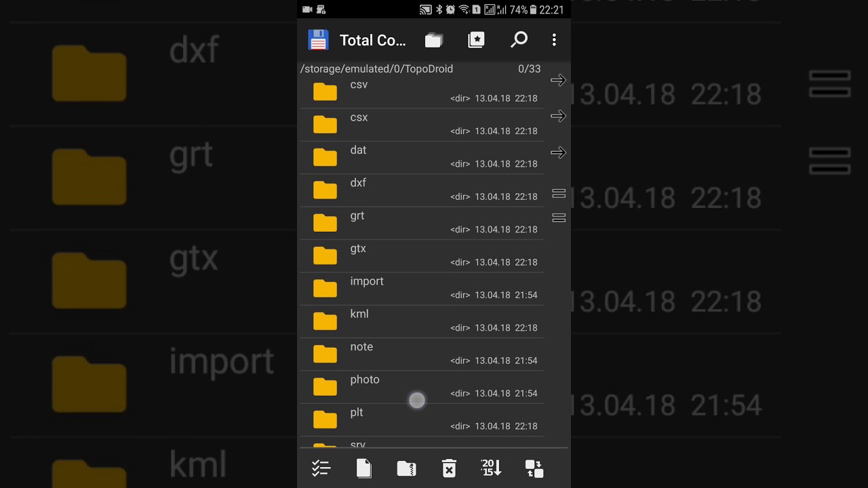Tap the cast icon in status bar

click(425, 9)
